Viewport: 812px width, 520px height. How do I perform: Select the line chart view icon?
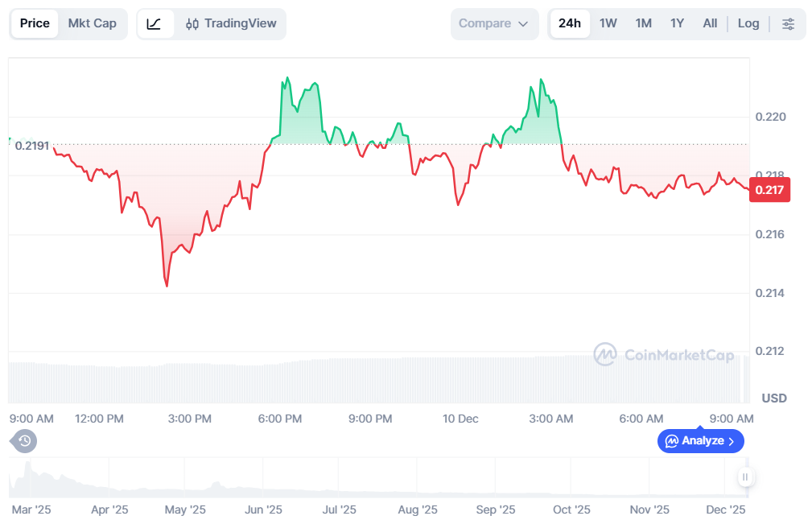155,24
